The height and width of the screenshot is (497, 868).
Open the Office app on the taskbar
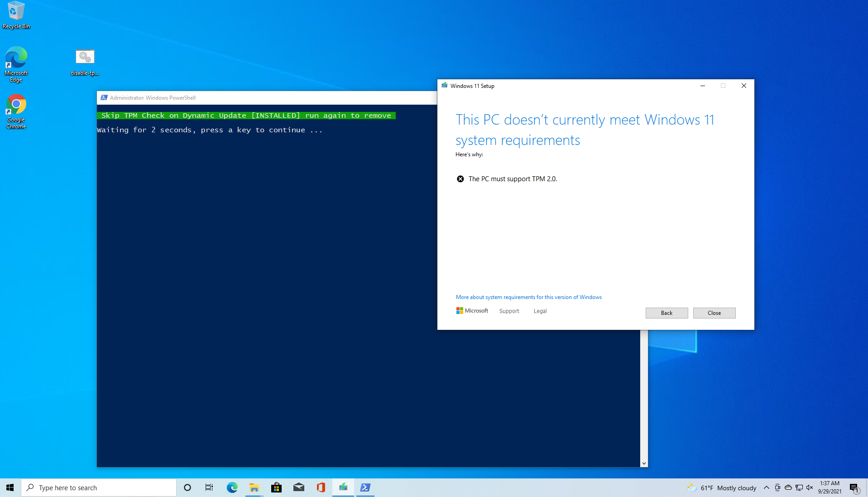[321, 487]
